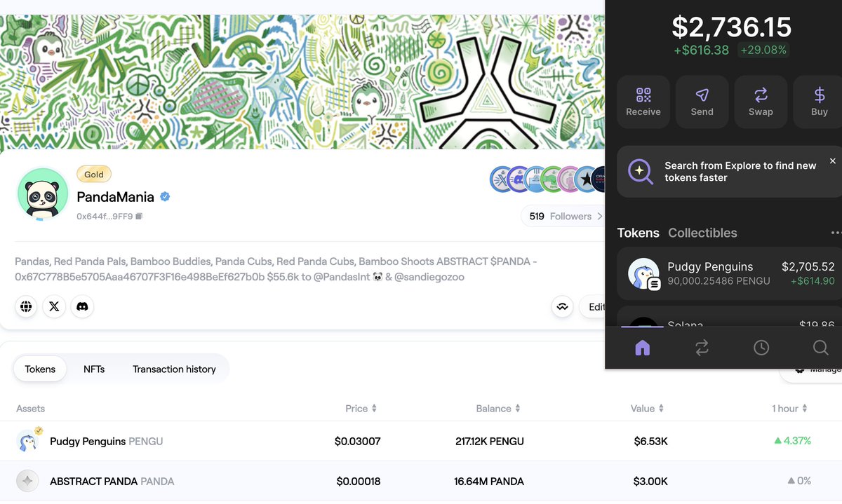Switch to the NFTs tab

[94, 369]
